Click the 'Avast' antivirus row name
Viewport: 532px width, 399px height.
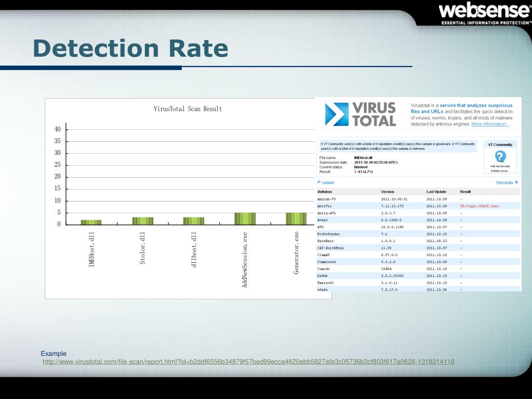322,220
